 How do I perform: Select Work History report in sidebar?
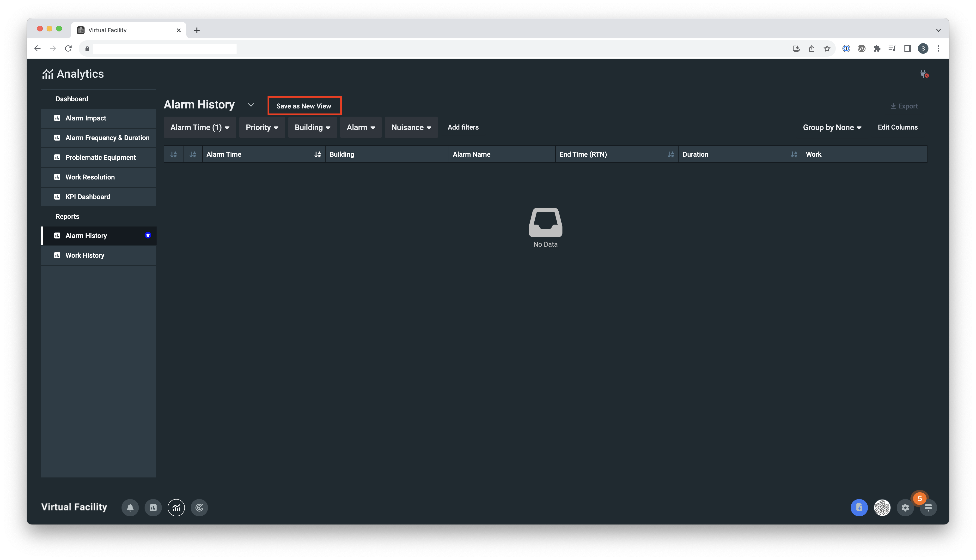(x=85, y=255)
